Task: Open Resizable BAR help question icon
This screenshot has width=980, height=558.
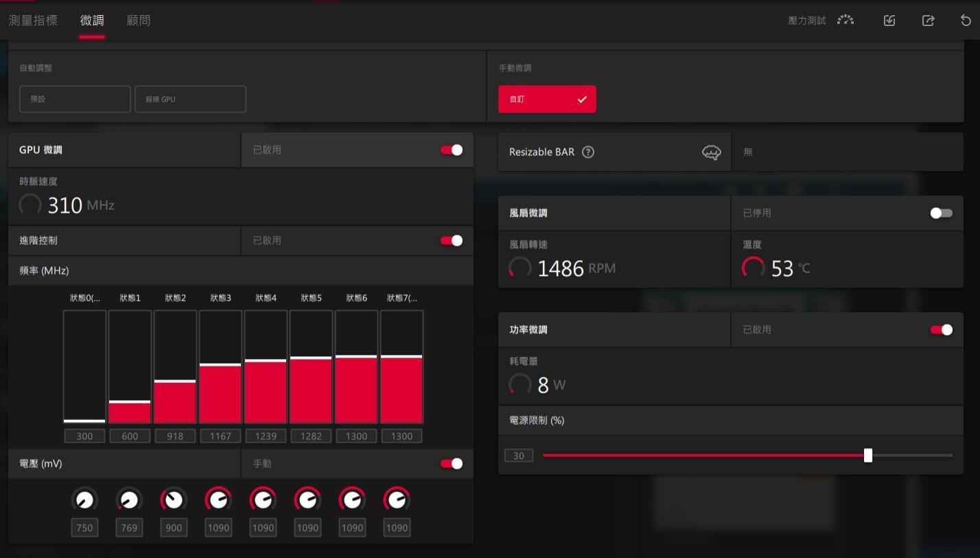Action: coord(588,152)
